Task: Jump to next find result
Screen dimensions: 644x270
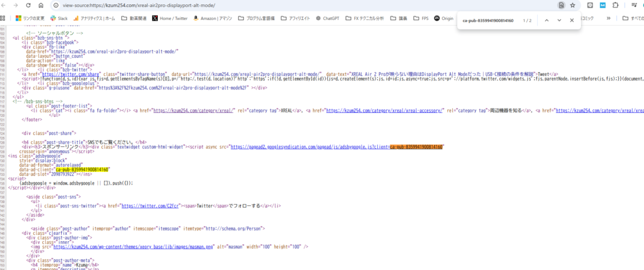Action: coord(558,20)
